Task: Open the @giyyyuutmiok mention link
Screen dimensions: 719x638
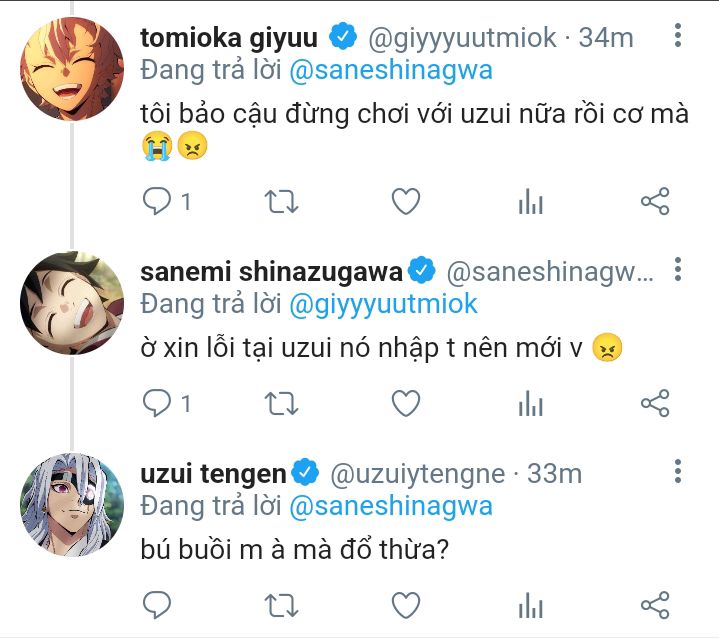Action: point(383,303)
